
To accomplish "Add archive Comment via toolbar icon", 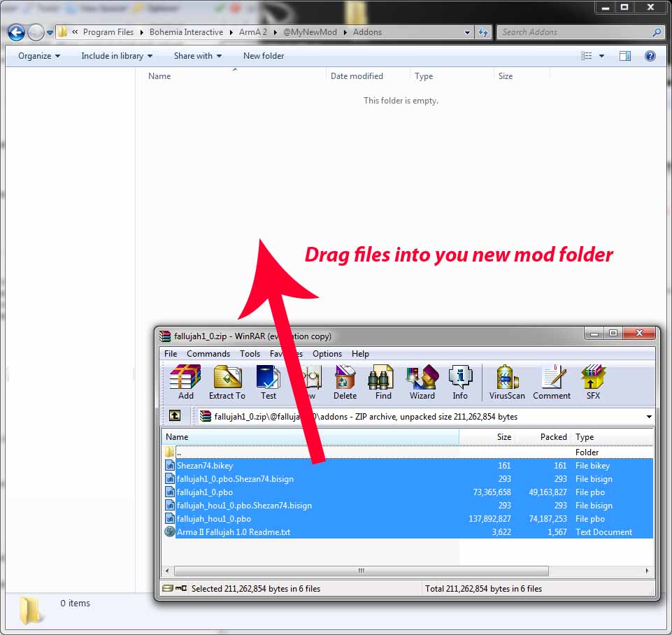I will click(x=552, y=382).
